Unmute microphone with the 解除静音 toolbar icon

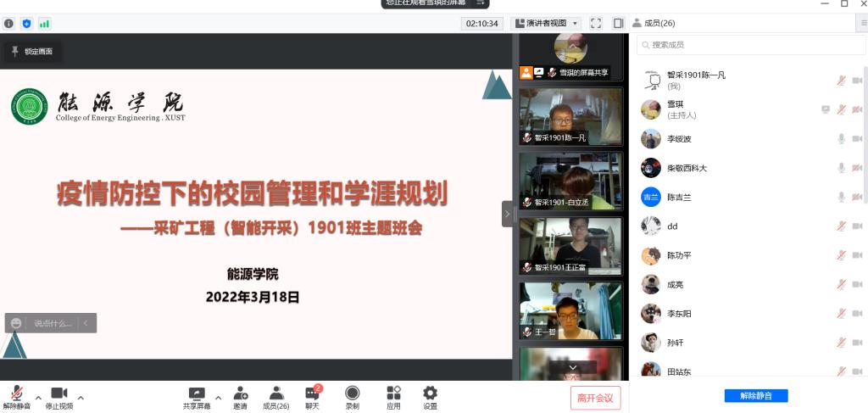[16, 393]
